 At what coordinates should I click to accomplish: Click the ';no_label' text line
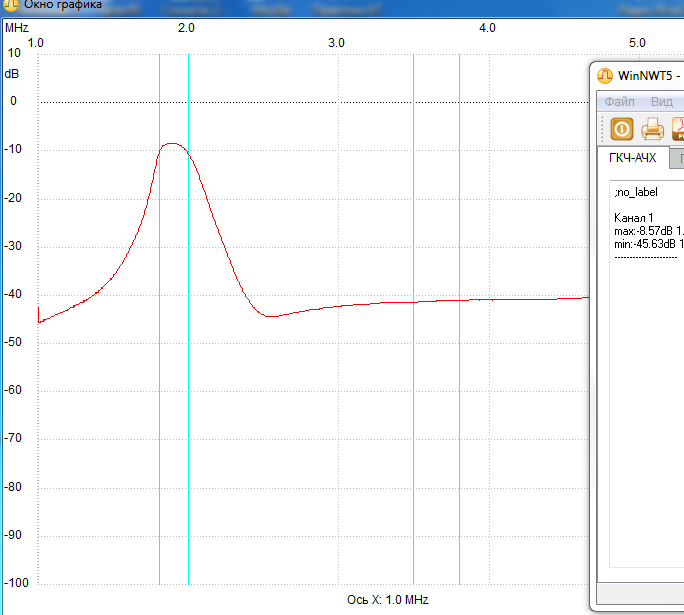click(x=636, y=192)
